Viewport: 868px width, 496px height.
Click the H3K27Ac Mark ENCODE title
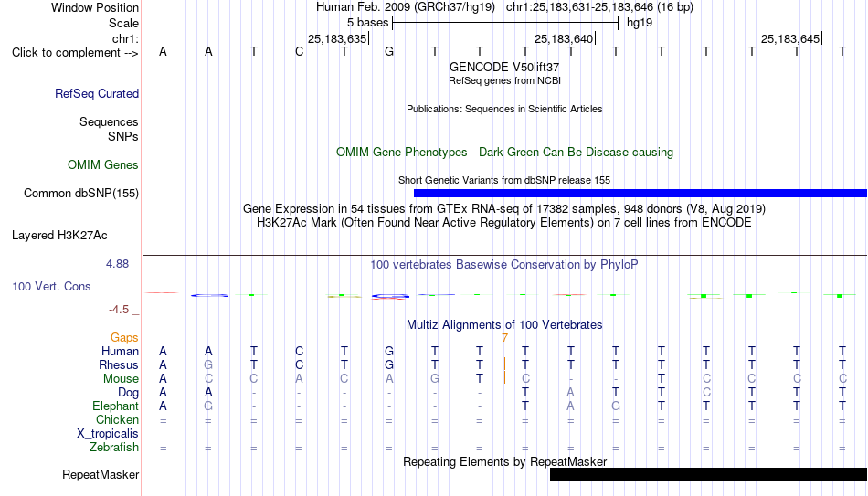tap(504, 223)
